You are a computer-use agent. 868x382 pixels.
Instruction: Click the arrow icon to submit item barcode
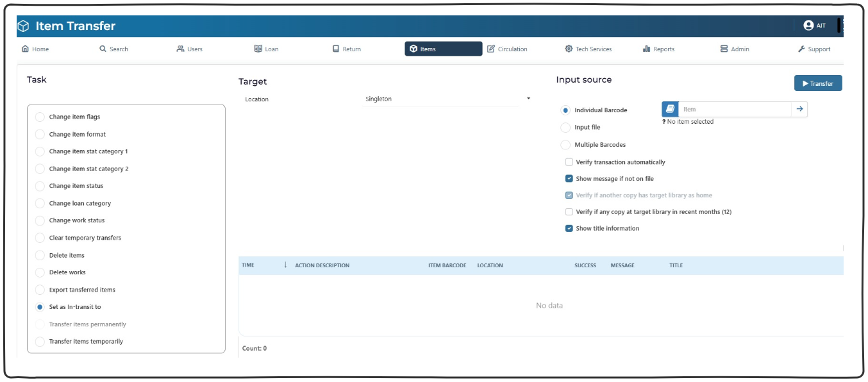coord(799,110)
